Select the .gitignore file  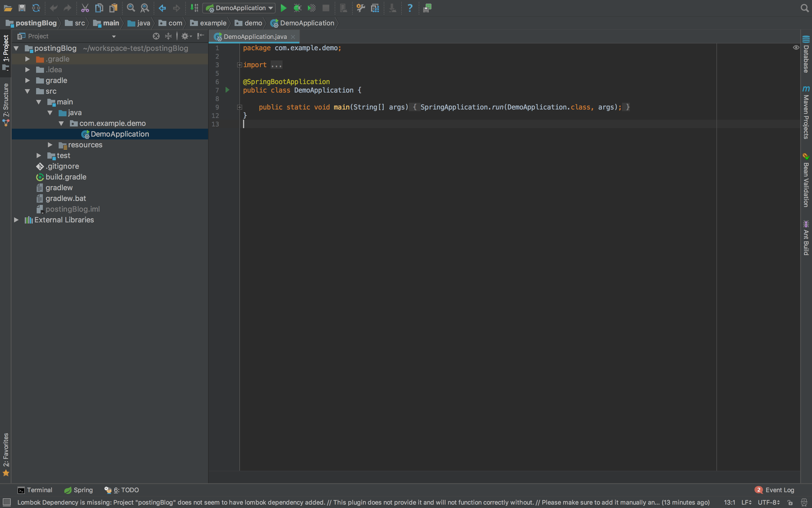point(62,166)
